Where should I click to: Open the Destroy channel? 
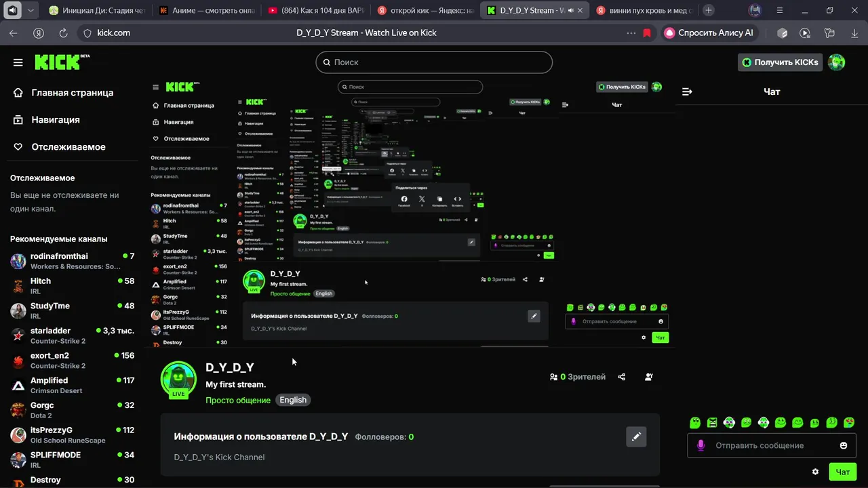(x=72, y=481)
